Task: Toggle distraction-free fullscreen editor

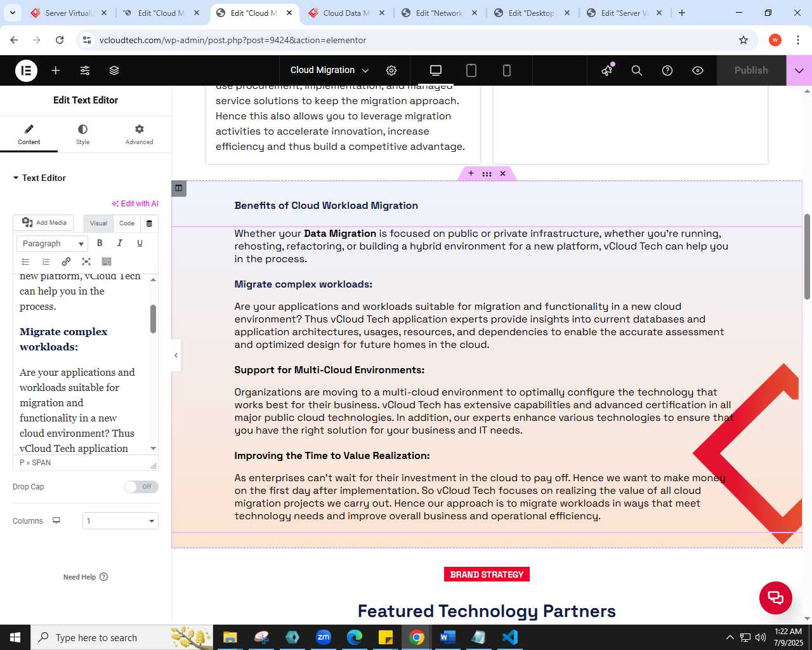Action: pos(86,262)
